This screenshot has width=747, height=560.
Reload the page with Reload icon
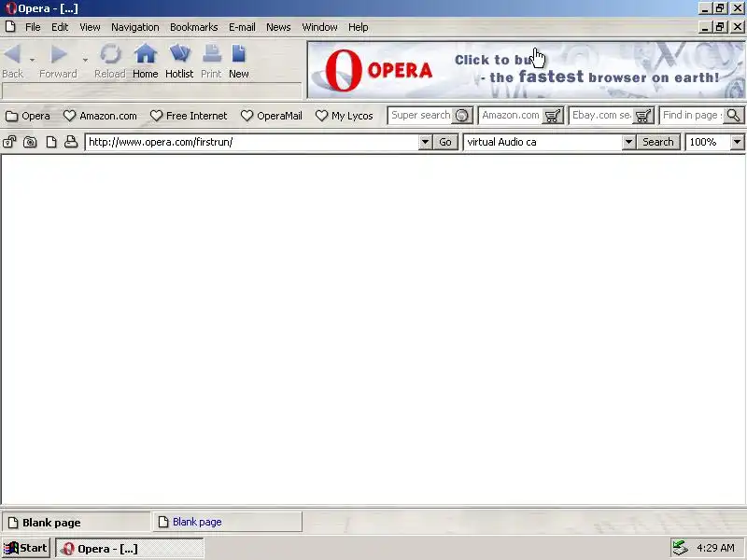110,53
